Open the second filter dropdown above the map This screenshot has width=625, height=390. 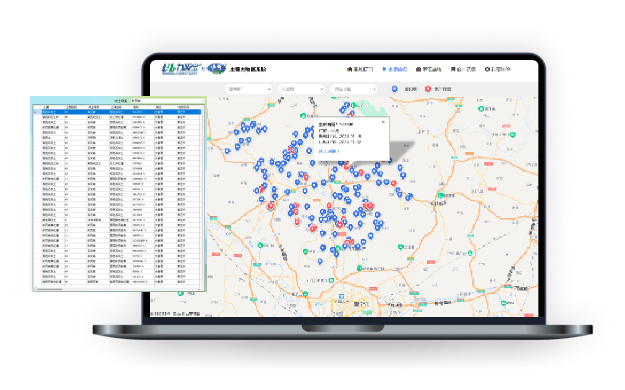[301, 89]
